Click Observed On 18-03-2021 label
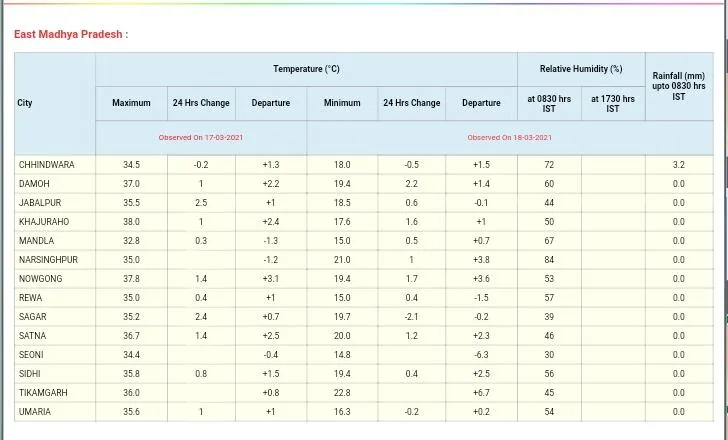The height and width of the screenshot is (440, 728). [x=509, y=137]
